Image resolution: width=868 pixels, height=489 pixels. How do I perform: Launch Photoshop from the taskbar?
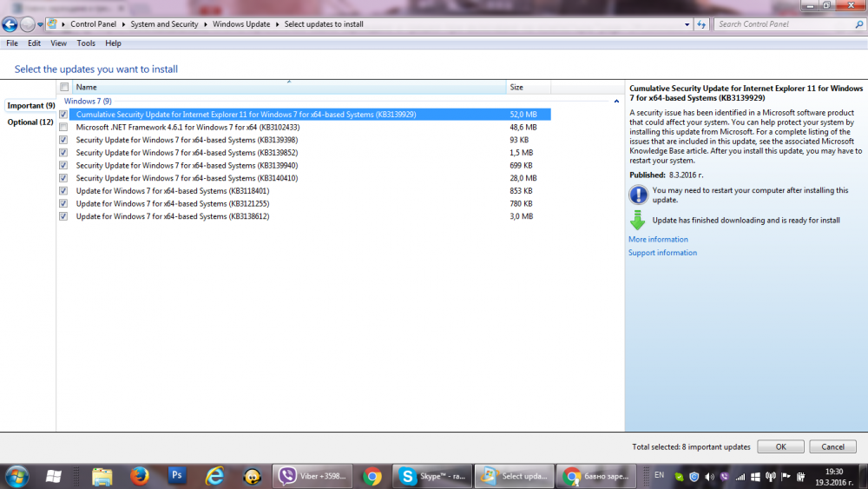pos(177,476)
